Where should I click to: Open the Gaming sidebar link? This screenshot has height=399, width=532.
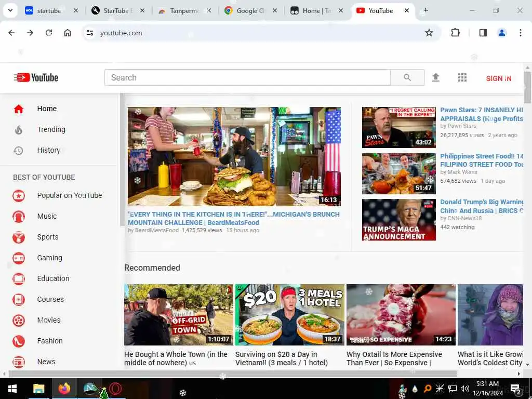49,258
